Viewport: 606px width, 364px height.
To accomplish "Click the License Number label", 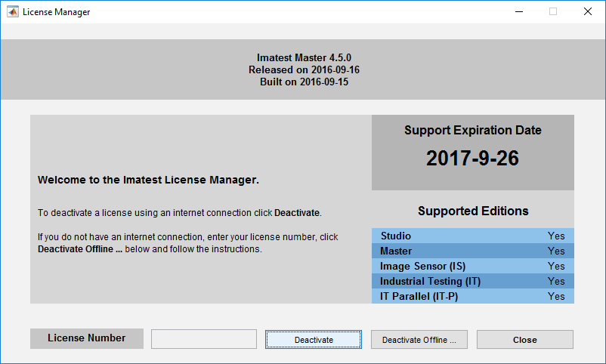I will [87, 338].
